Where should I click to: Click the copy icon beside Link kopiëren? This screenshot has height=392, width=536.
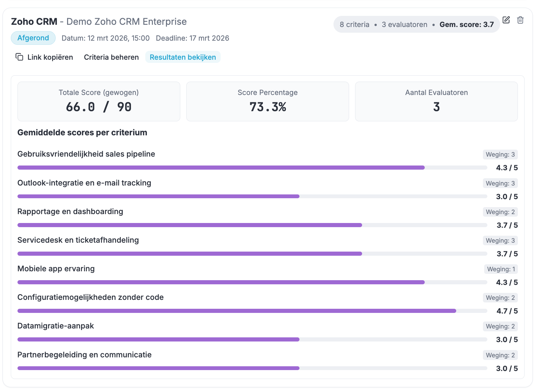[19, 57]
